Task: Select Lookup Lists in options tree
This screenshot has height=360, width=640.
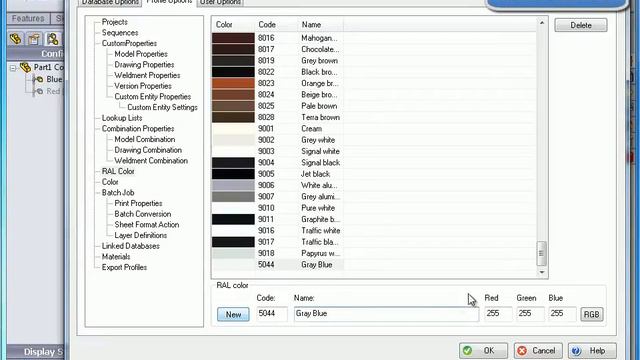Action: pos(122,118)
